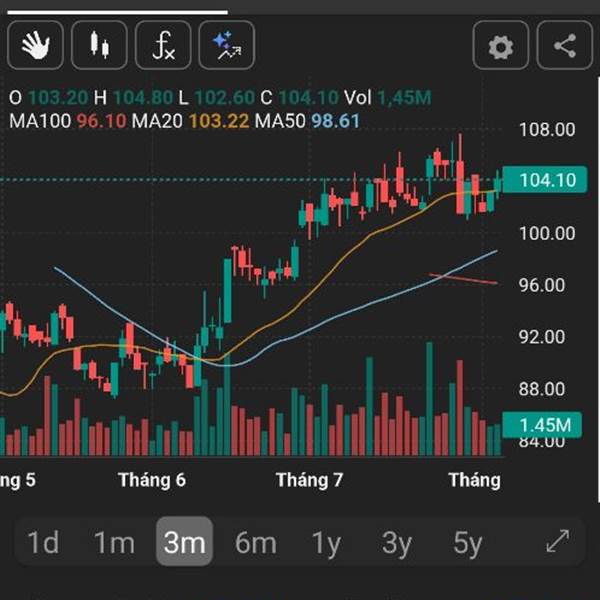Click the 88.00 price axis label
The height and width of the screenshot is (600, 600).
point(541,389)
